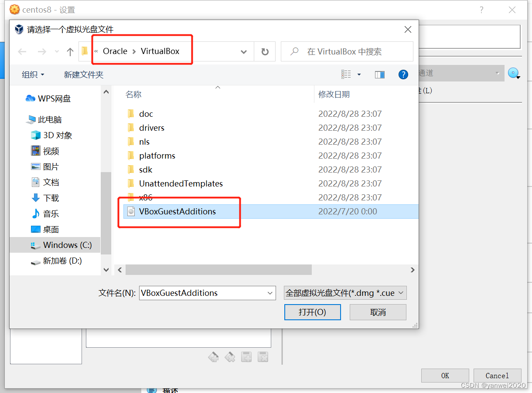Click the 打开(O) button
This screenshot has width=532, height=393.
(x=312, y=312)
